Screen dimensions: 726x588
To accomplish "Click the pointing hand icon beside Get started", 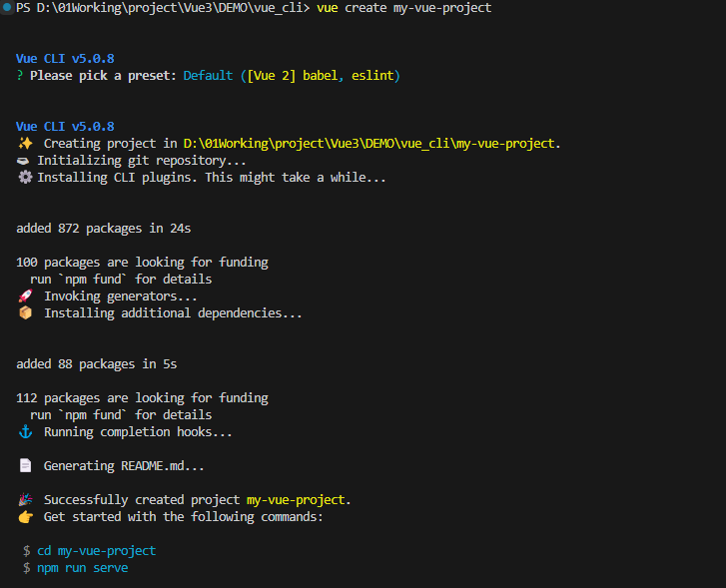I will coord(25,517).
